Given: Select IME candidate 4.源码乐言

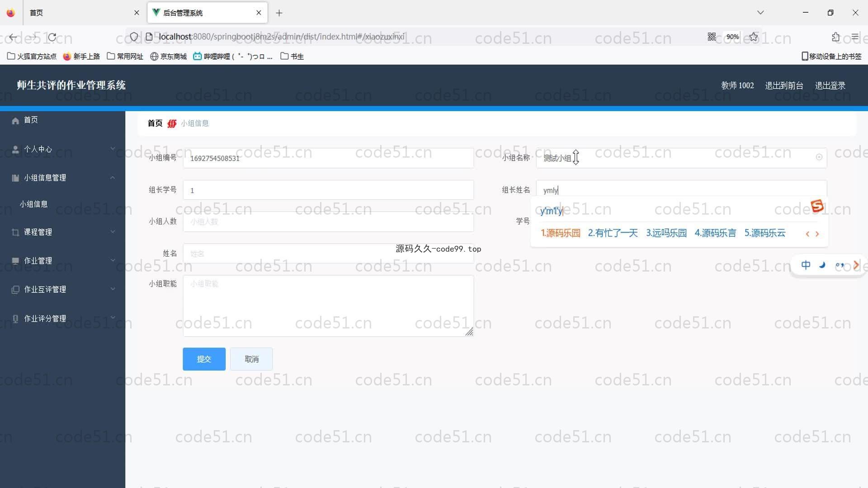Looking at the screenshot, I should click(715, 233).
